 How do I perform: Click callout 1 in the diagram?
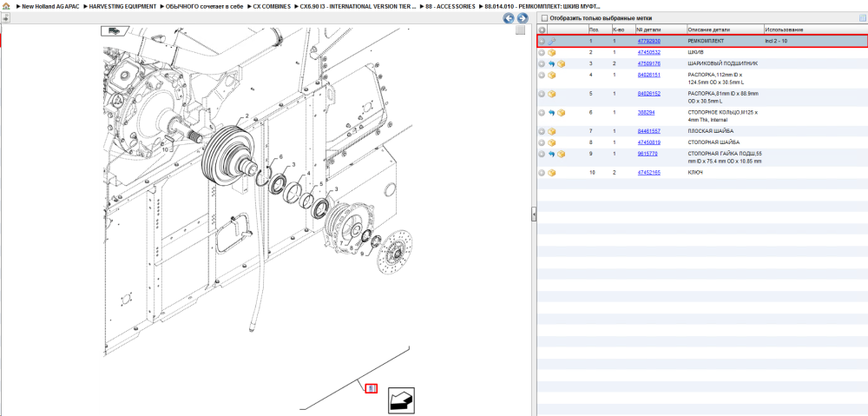[x=372, y=389]
